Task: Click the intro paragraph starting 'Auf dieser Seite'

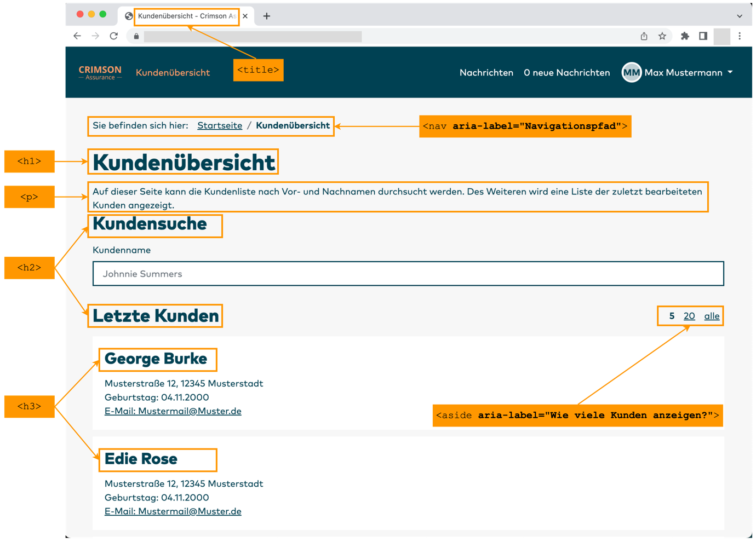Action: (x=397, y=198)
